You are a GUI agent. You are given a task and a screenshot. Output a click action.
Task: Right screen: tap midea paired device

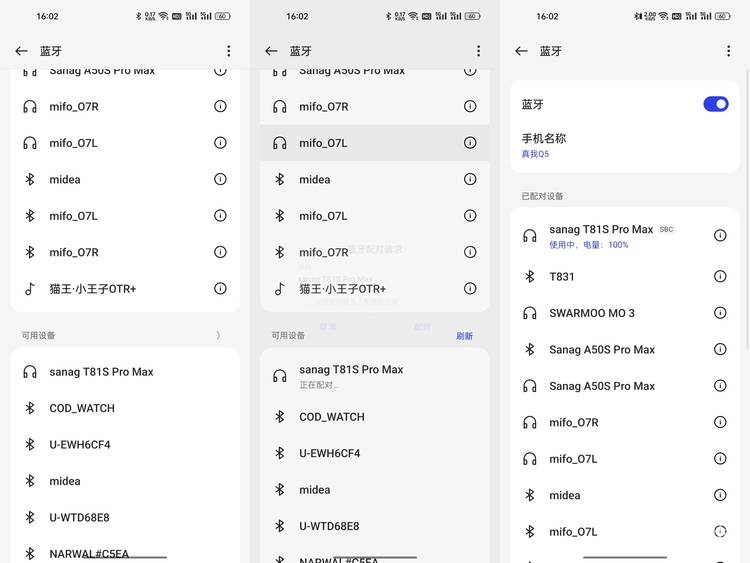[625, 495]
